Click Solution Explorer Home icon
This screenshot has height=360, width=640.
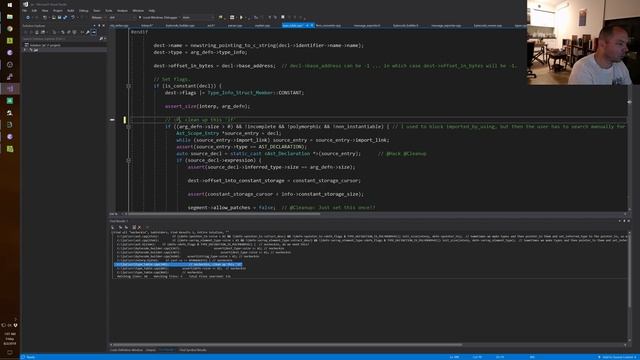37,32
